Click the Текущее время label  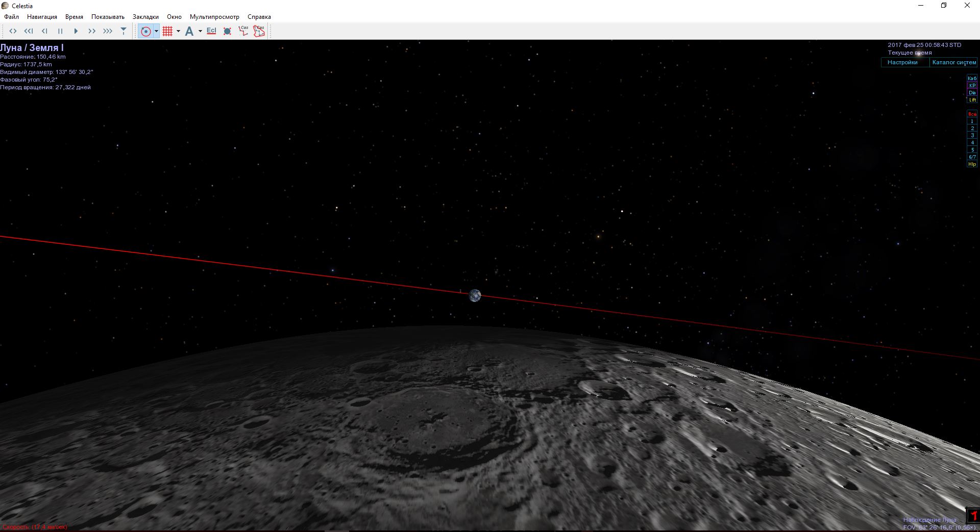click(x=910, y=53)
